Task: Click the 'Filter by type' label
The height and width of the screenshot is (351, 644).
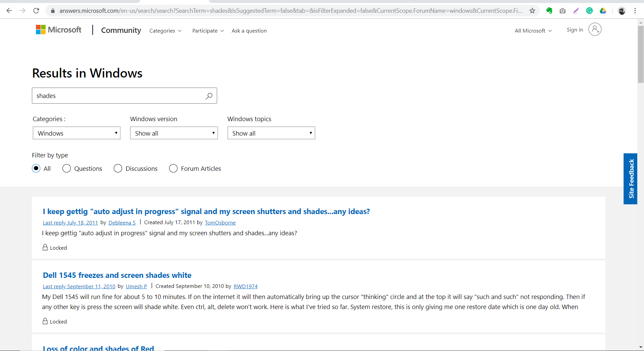Action: pyautogui.click(x=50, y=155)
